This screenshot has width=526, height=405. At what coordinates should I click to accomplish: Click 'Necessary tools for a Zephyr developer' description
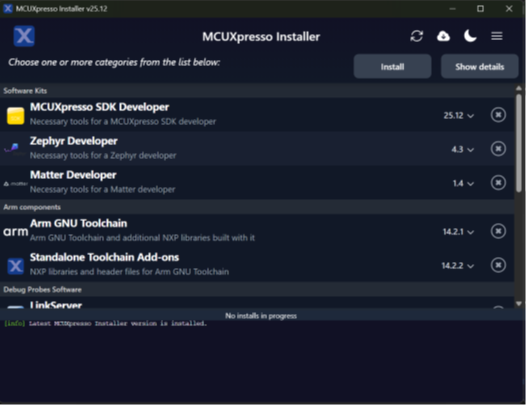click(x=103, y=155)
